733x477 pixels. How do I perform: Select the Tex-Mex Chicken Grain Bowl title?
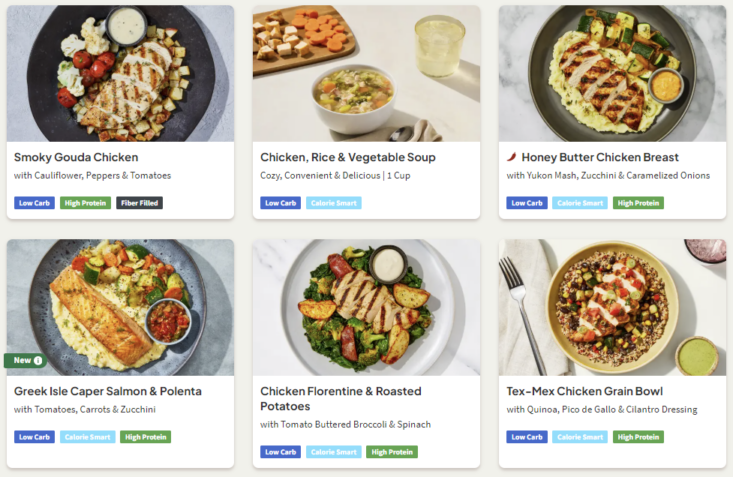(x=585, y=391)
